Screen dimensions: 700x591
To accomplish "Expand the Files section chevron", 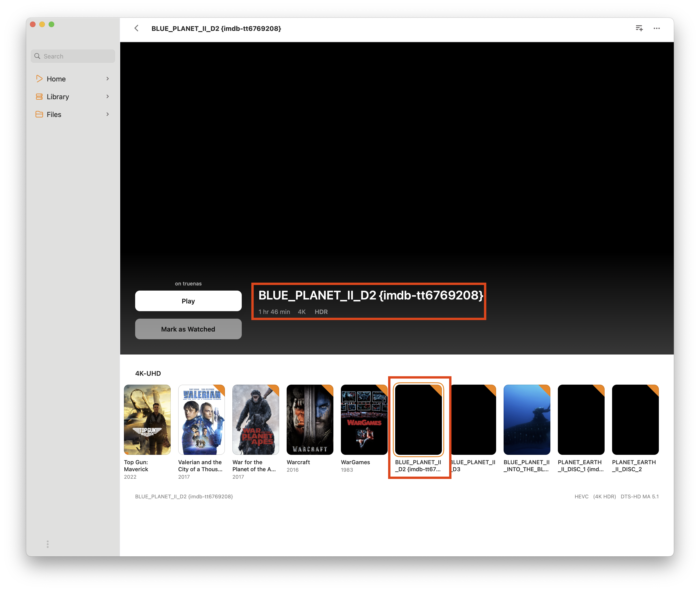I will pyautogui.click(x=108, y=115).
